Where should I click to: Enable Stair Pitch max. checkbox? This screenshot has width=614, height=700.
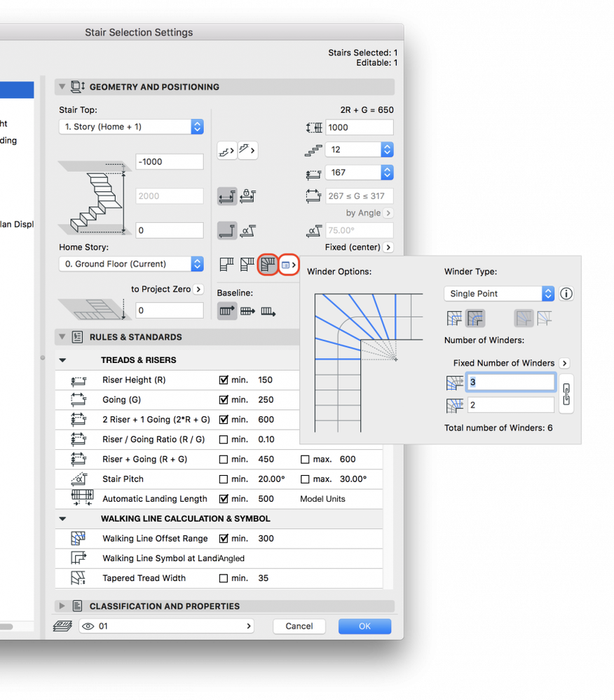[x=305, y=479]
